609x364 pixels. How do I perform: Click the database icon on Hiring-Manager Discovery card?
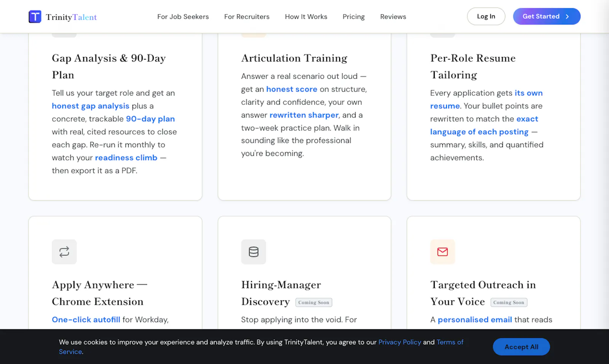(253, 252)
